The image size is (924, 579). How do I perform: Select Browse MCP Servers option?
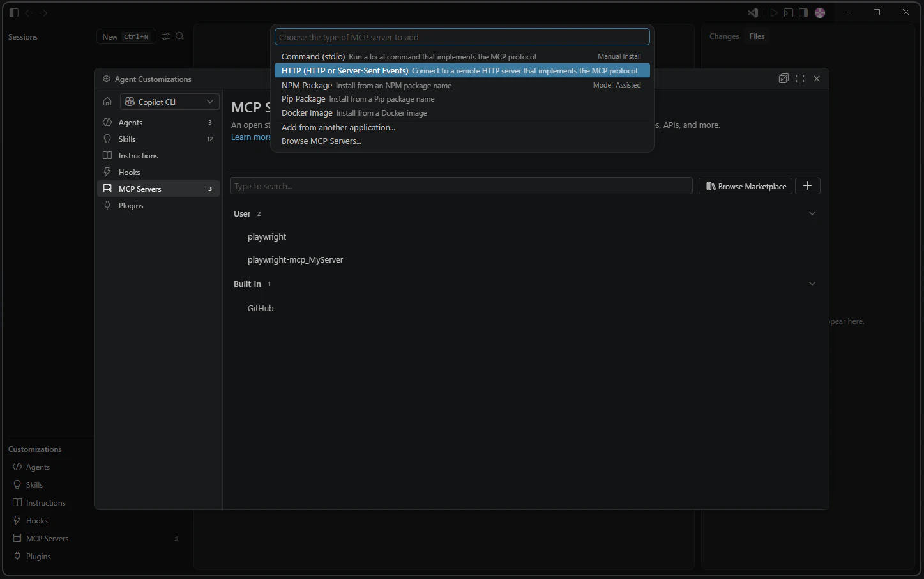(x=462, y=141)
